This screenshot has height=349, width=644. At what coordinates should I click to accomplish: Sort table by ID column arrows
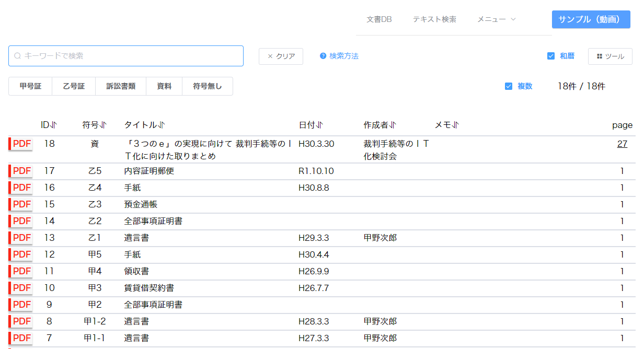pyautogui.click(x=53, y=125)
